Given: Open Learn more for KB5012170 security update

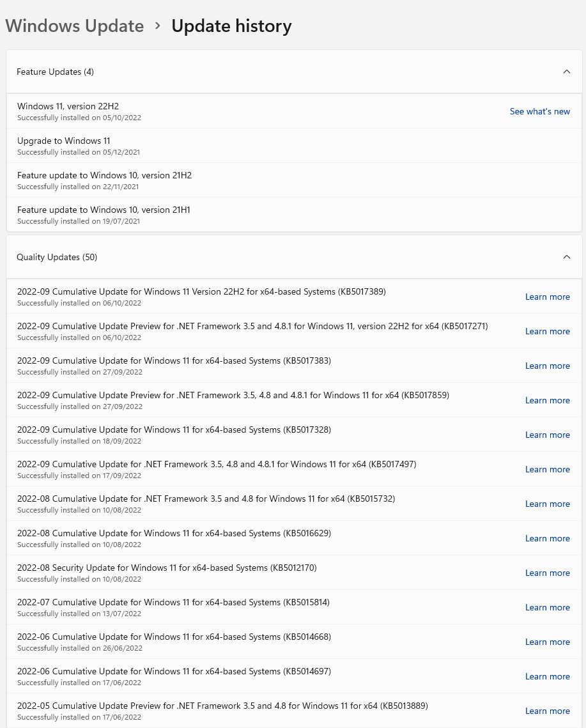Looking at the screenshot, I should pos(547,572).
